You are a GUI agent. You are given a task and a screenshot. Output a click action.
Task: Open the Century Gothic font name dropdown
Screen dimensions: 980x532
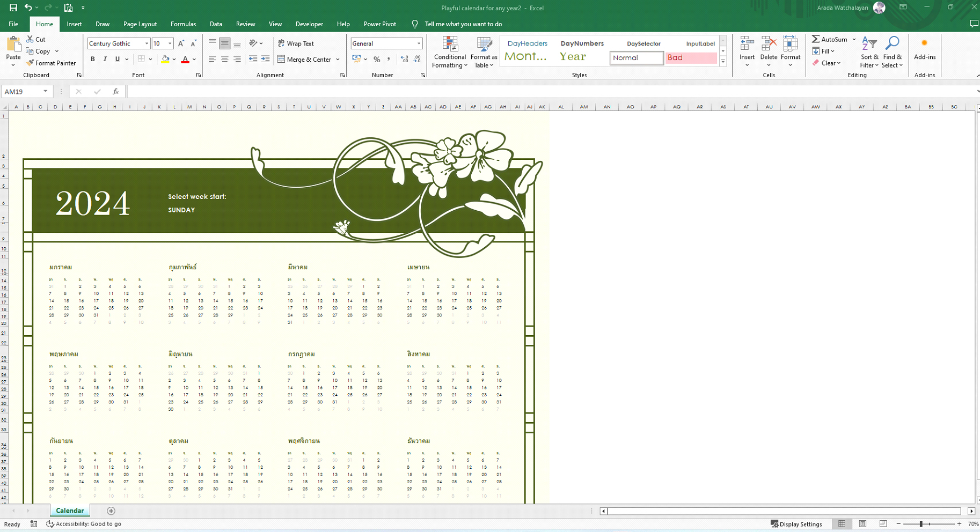(147, 43)
